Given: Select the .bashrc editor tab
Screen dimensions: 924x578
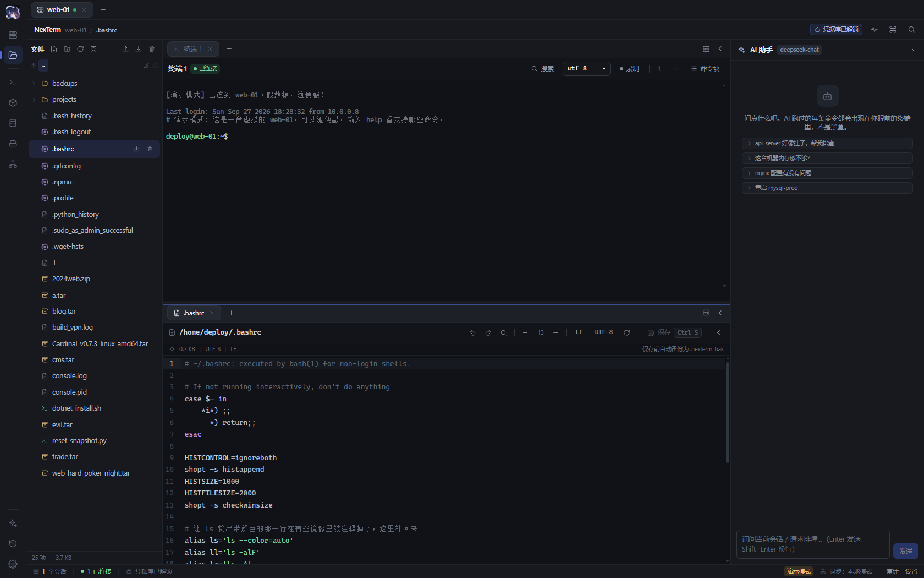Looking at the screenshot, I should tap(194, 313).
